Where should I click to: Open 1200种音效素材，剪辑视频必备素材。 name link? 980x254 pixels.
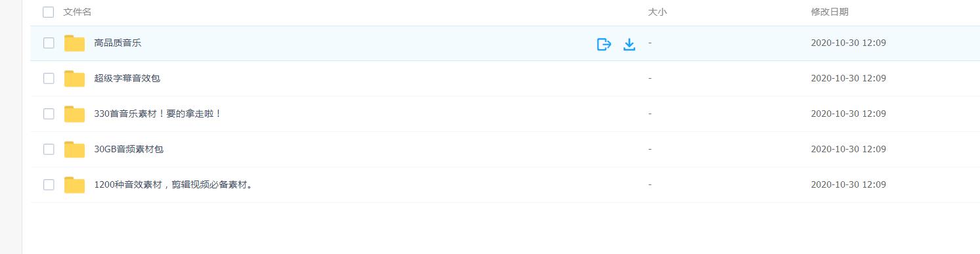[174, 185]
